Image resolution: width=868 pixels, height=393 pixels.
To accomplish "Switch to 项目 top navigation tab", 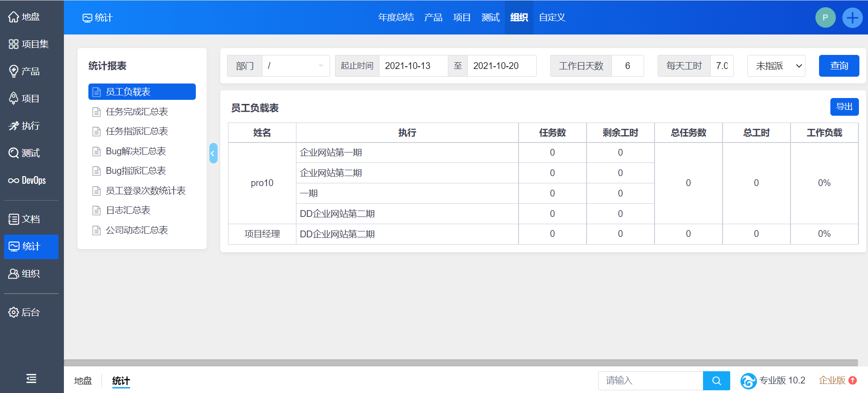I will click(x=462, y=17).
